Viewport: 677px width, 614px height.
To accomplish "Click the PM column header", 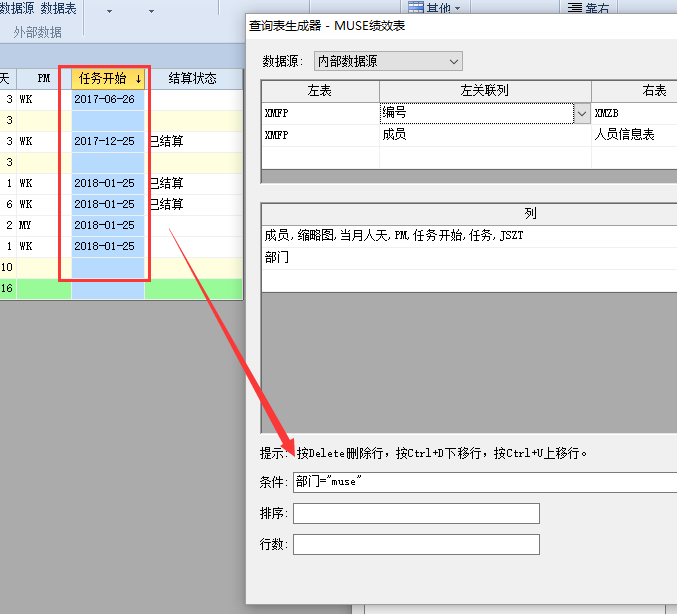I will click(x=44, y=79).
